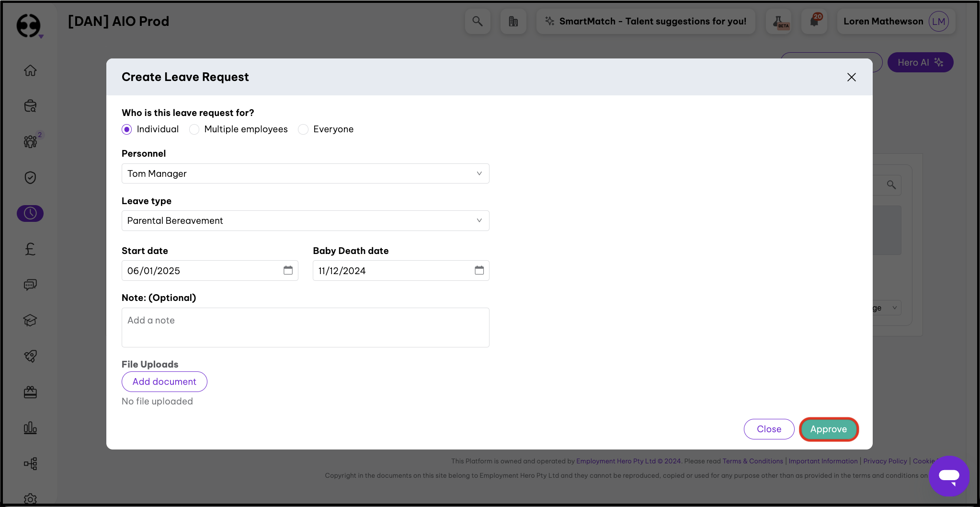Screen dimensions: 980x507
Task: Select the Individual radio option
Action: 127,129
